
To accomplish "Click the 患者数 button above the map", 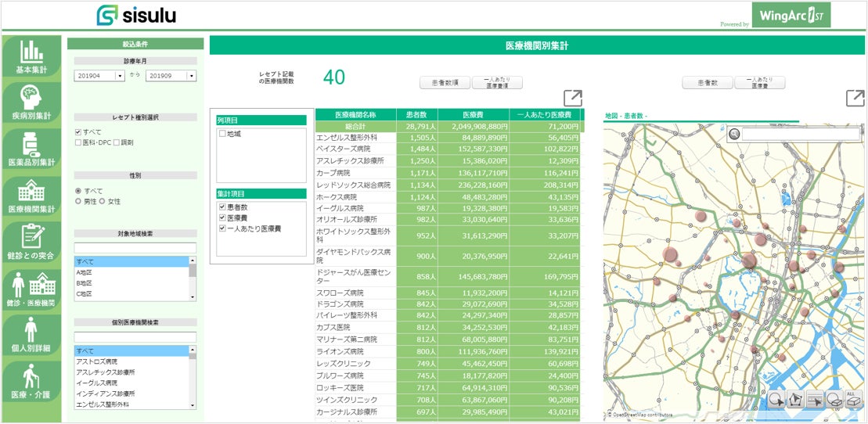I will point(706,82).
